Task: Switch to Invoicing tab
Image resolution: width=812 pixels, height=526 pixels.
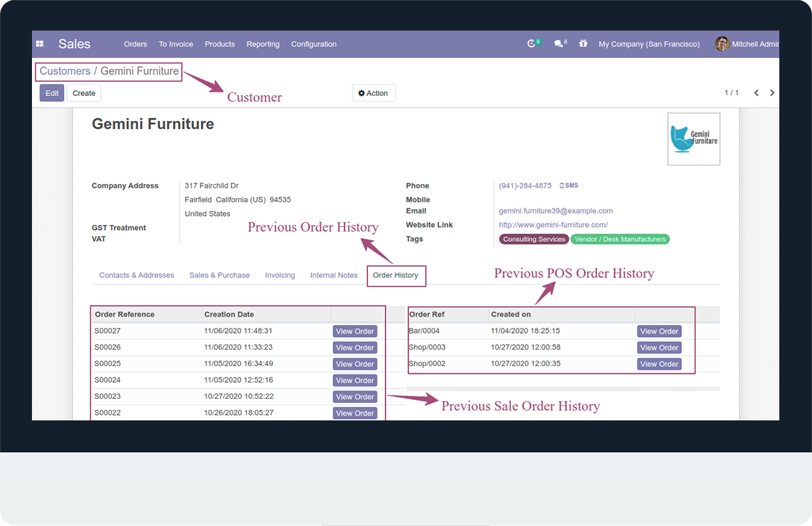Action: click(x=280, y=275)
